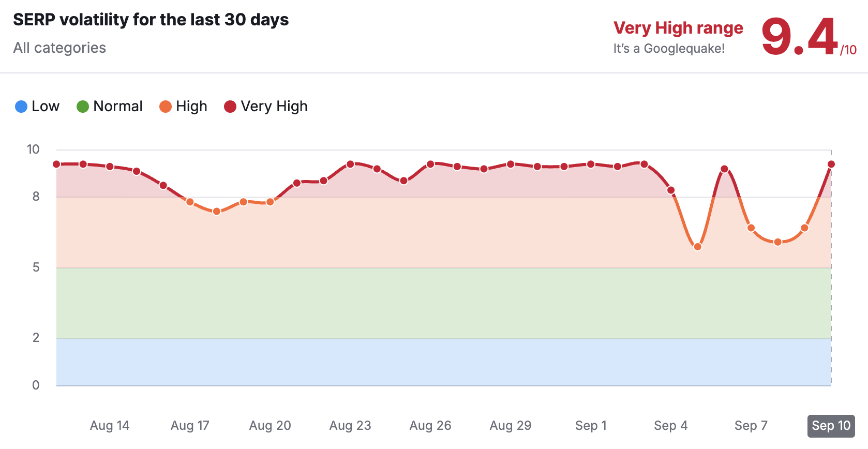Click the highlighted Sep 10 date label

coord(831,426)
